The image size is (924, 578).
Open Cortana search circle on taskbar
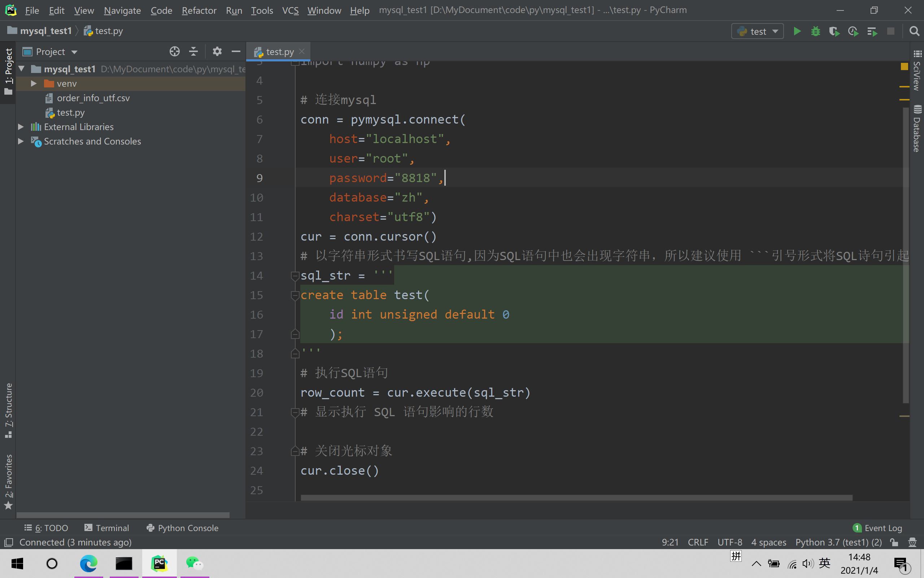[52, 564]
